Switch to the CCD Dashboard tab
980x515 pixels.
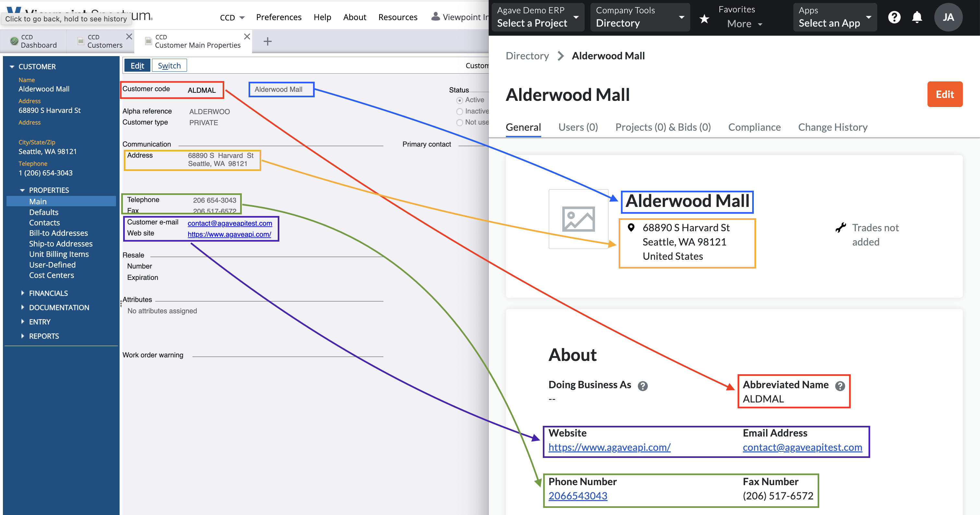(33, 41)
